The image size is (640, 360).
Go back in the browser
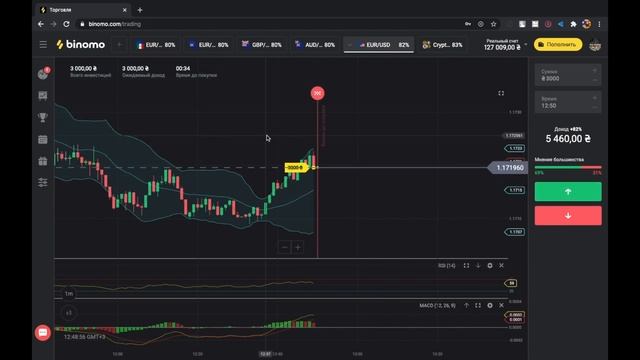[x=41, y=24]
